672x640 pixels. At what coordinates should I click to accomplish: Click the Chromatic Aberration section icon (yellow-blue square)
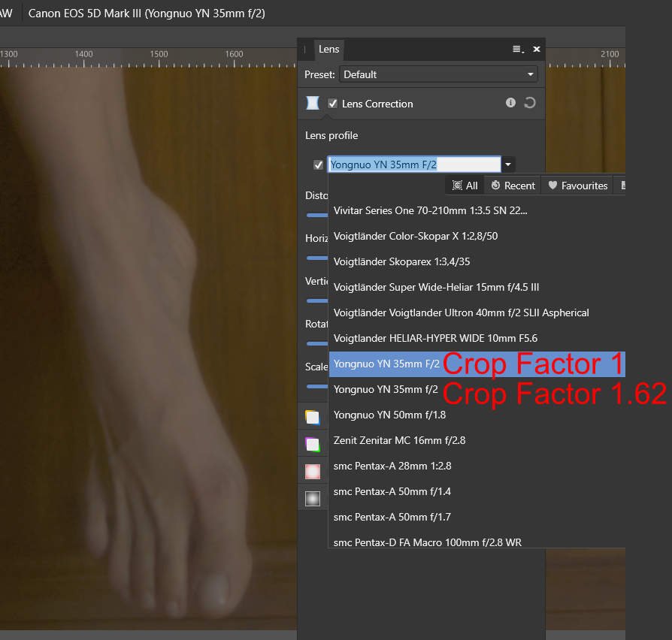(313, 417)
